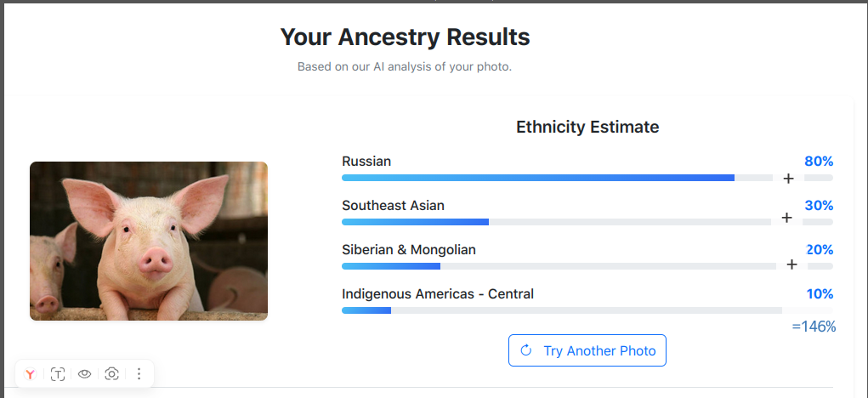Viewport: 868px width, 398px height.
Task: Click the Try Another Photo button text
Action: point(599,351)
